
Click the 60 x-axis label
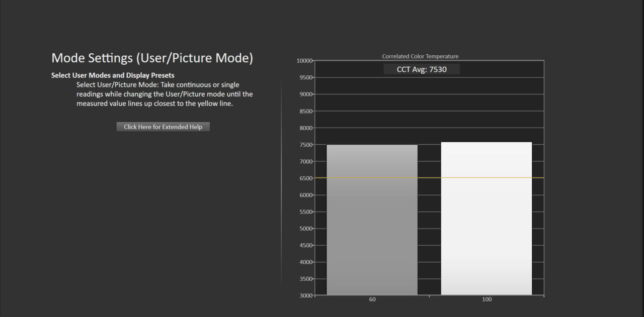point(372,299)
